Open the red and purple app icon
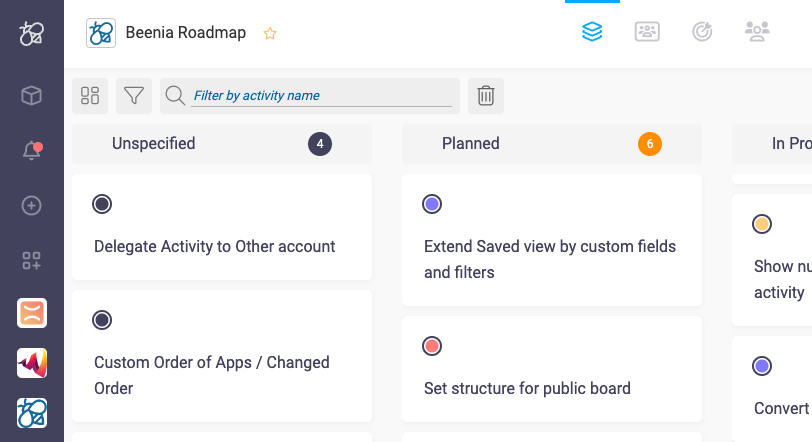This screenshot has height=442, width=812. pos(32,363)
